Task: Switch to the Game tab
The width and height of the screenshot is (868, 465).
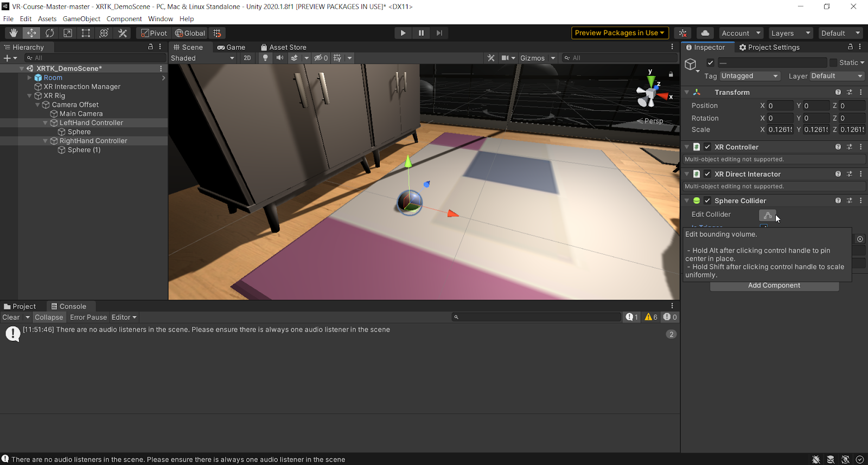Action: [x=232, y=47]
